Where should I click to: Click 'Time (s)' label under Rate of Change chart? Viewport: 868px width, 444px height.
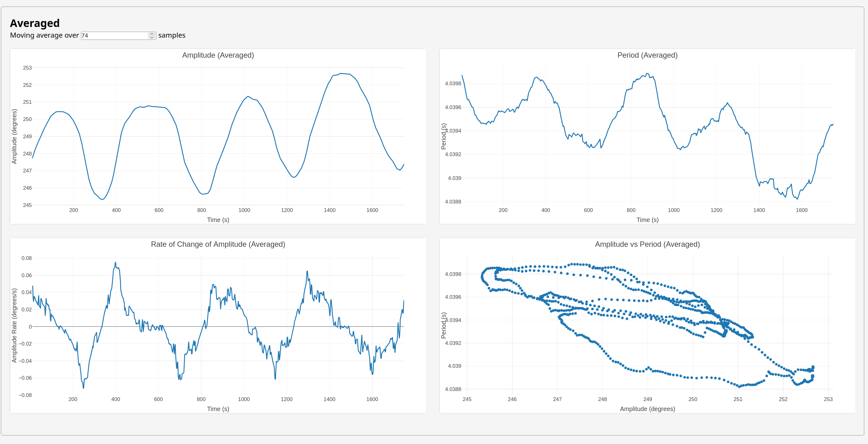pyautogui.click(x=218, y=409)
